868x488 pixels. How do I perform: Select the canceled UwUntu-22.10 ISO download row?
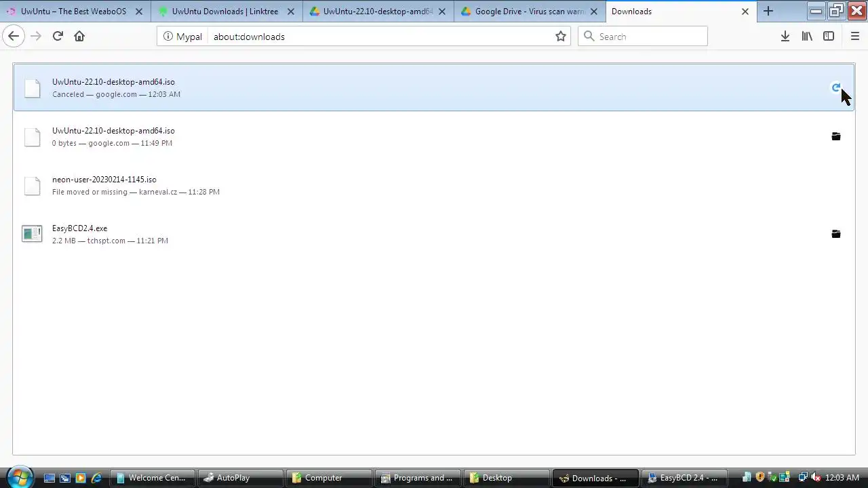[x=434, y=87]
